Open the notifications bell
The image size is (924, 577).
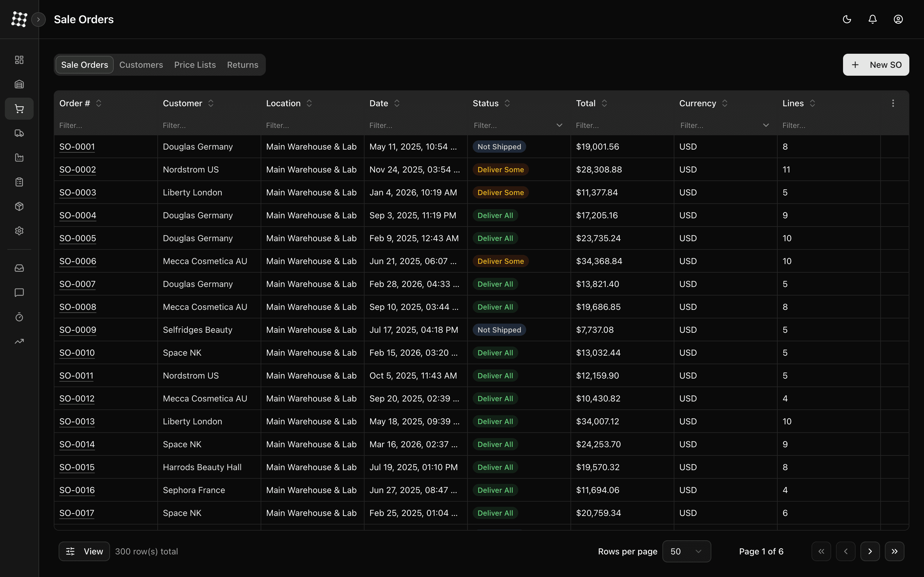pos(872,20)
